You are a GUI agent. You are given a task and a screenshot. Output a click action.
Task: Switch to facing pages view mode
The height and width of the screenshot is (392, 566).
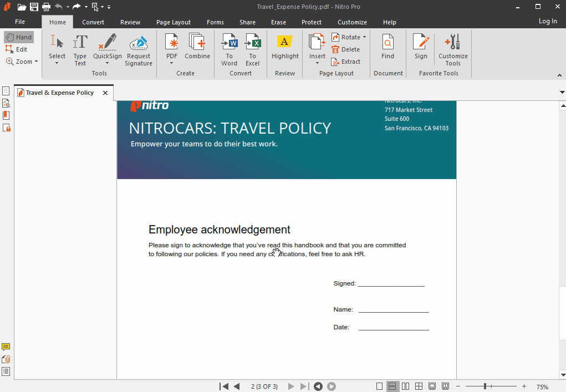pos(405,386)
